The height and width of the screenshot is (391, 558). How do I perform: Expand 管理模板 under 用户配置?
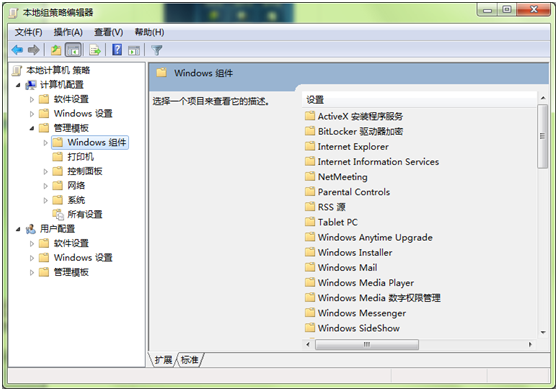[32, 273]
